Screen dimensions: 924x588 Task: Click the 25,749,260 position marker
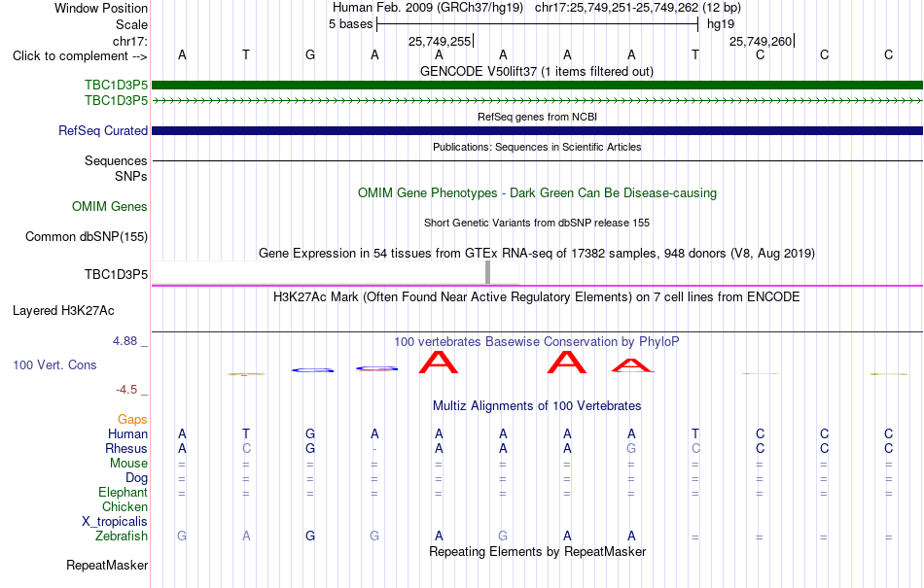(762, 41)
